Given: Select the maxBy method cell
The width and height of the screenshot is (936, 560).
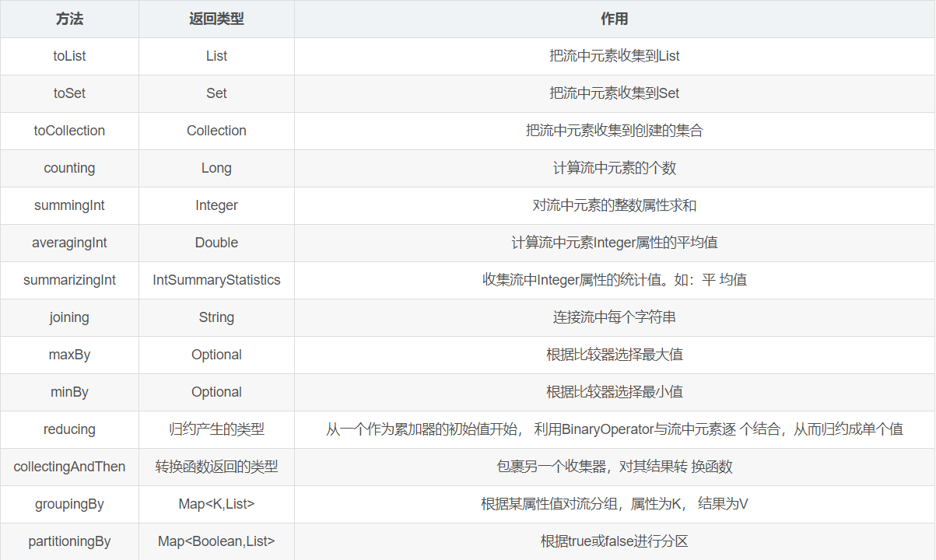Looking at the screenshot, I should tap(69, 355).
